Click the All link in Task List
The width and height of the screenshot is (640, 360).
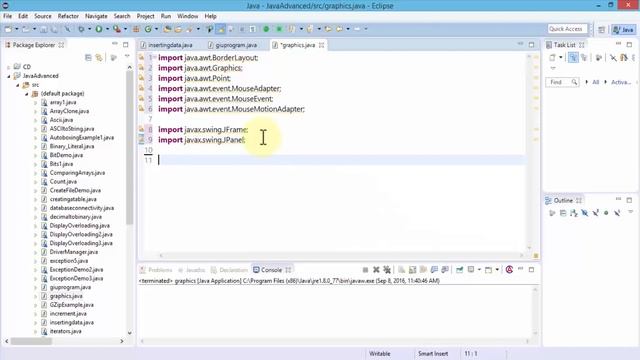(596, 82)
